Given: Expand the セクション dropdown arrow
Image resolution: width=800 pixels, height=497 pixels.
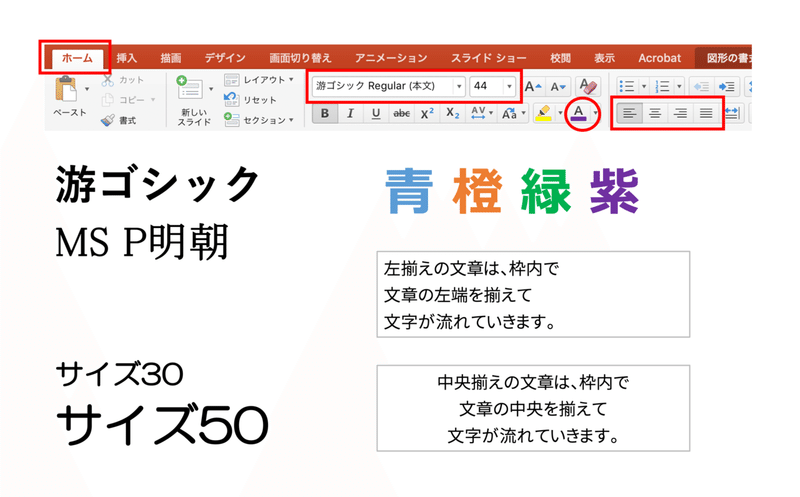Looking at the screenshot, I should pos(291,120).
